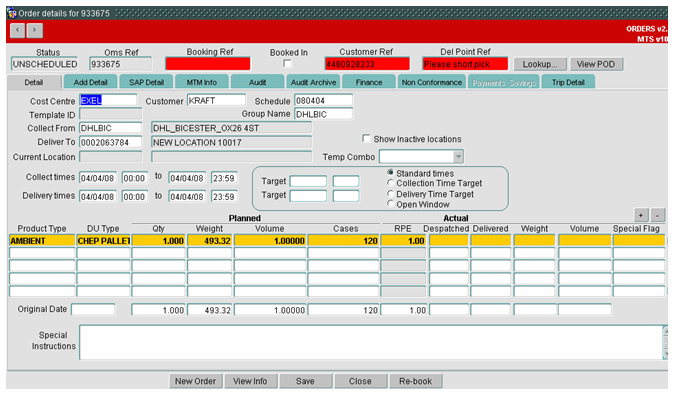Screen dimensions: 674x397
Task: Click the Group Name field DHLBIC
Action: point(323,114)
